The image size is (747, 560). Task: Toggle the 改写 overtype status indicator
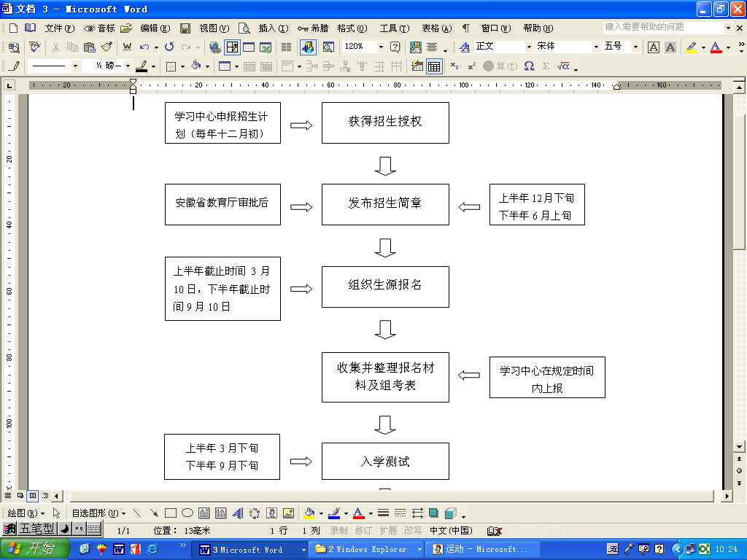coord(413,531)
